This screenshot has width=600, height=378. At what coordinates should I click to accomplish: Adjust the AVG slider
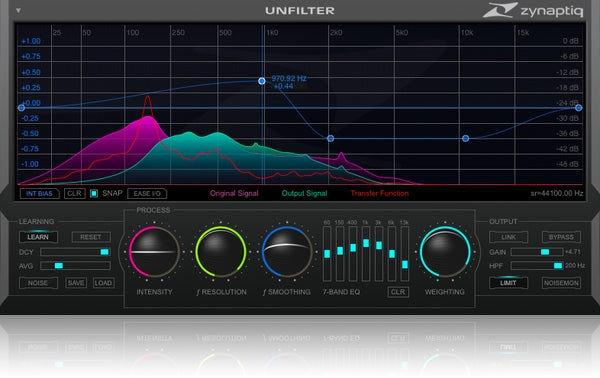tap(75, 266)
